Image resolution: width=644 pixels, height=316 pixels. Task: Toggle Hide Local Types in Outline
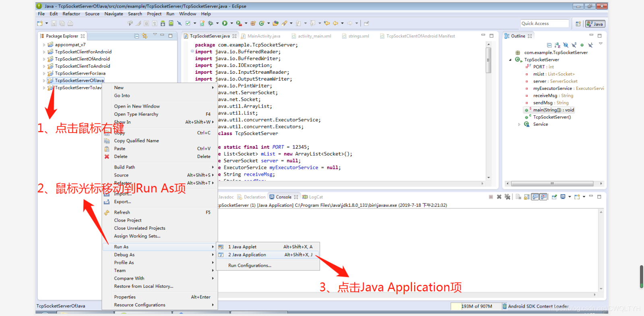pos(590,45)
